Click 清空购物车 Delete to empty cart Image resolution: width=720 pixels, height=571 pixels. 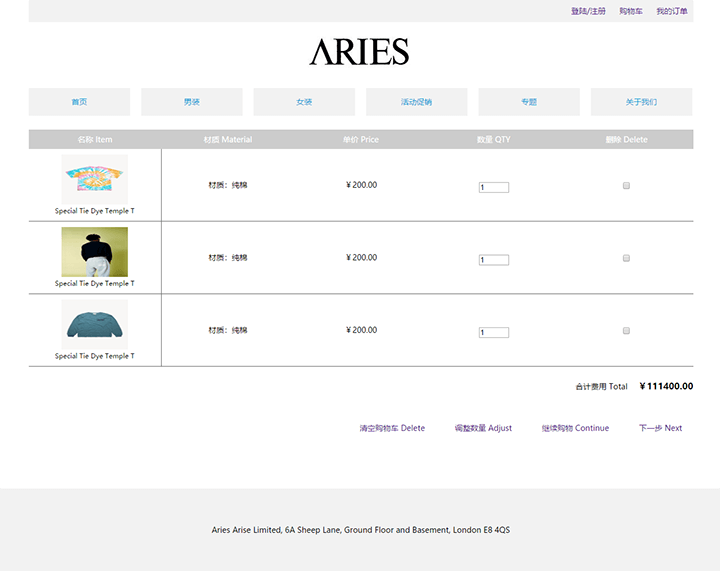tap(392, 428)
